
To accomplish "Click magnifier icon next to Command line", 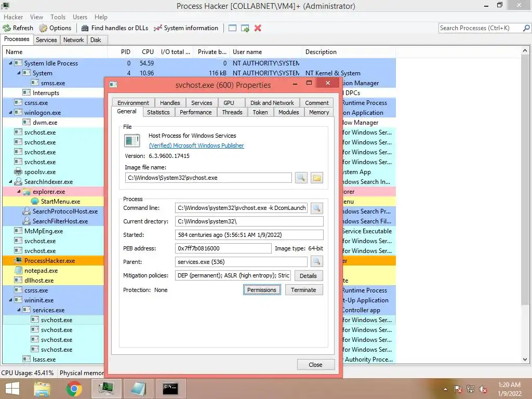I will (x=316, y=208).
